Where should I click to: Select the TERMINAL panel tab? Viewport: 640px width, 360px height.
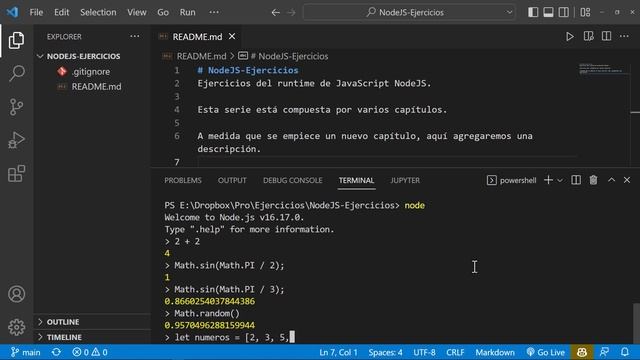[356, 180]
